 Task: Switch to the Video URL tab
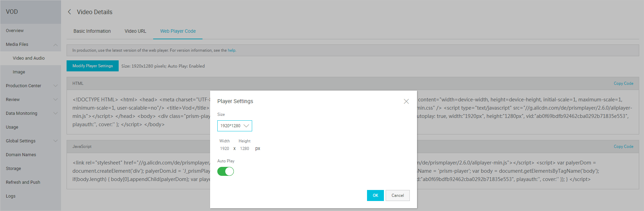point(135,31)
